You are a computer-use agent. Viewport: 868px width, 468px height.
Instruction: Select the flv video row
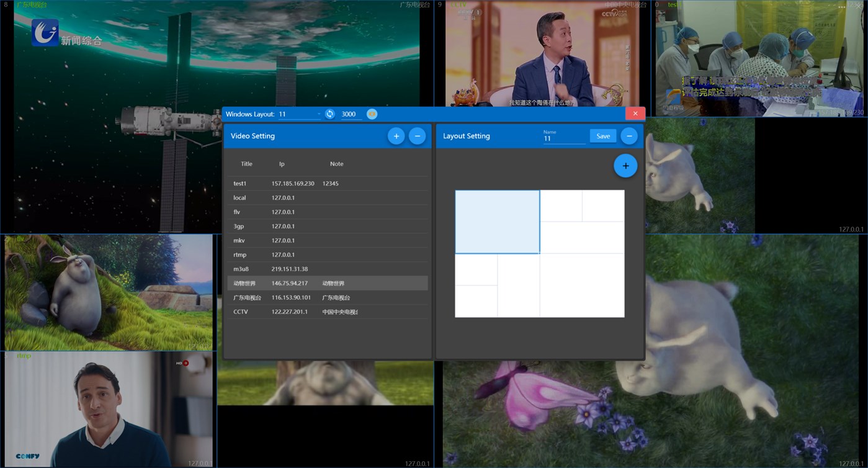pos(328,212)
